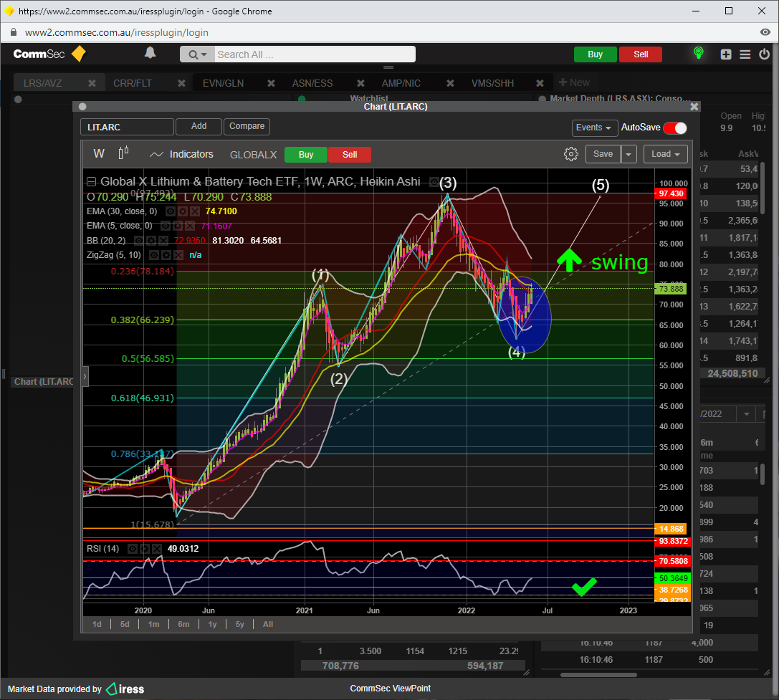The width and height of the screenshot is (779, 700).
Task: Click the Save chart button
Action: pyautogui.click(x=603, y=154)
